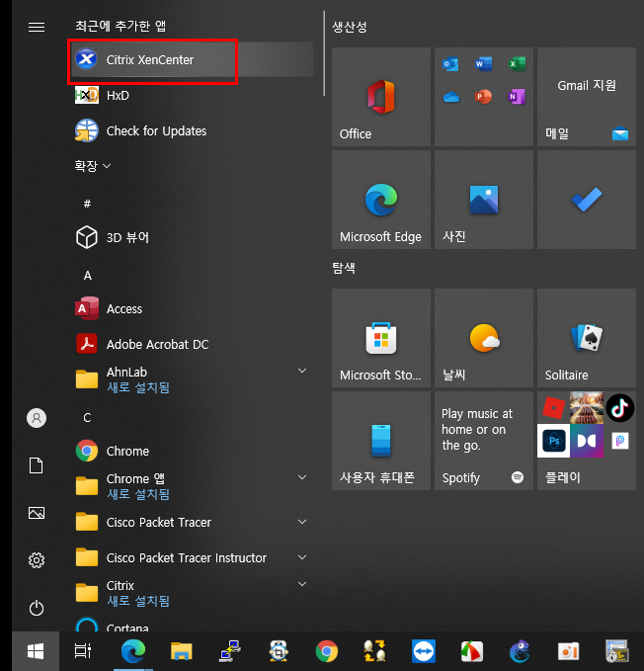The height and width of the screenshot is (671, 644).
Task: Click the Windows Start button on taskbar
Action: [36, 651]
